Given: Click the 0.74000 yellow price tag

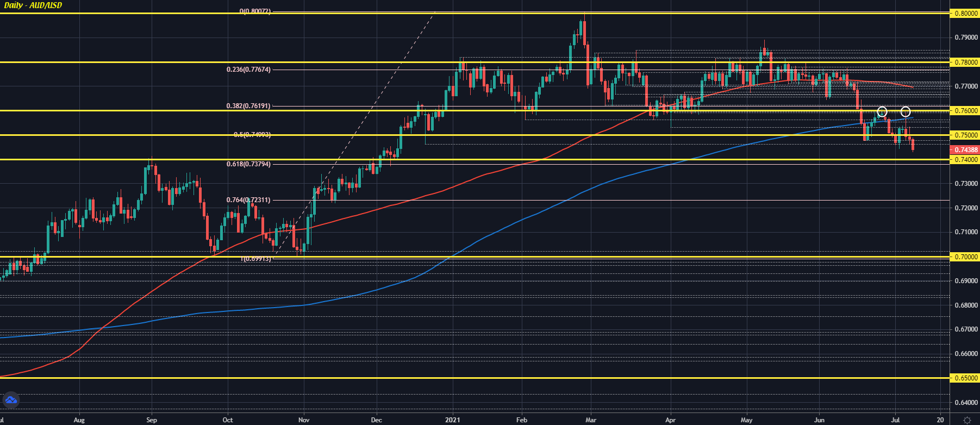Looking at the screenshot, I should 965,159.
